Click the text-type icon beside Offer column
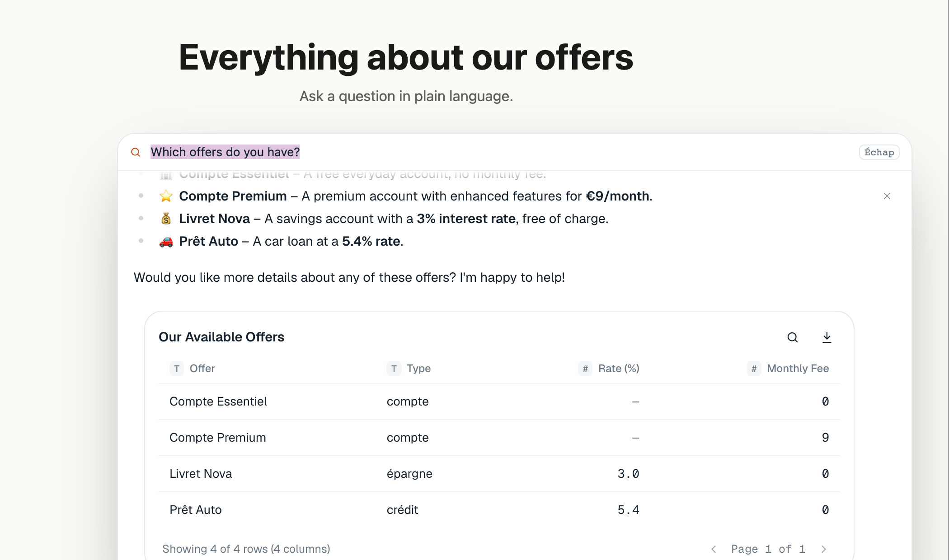Screen dimensions: 949x560 tap(177, 369)
